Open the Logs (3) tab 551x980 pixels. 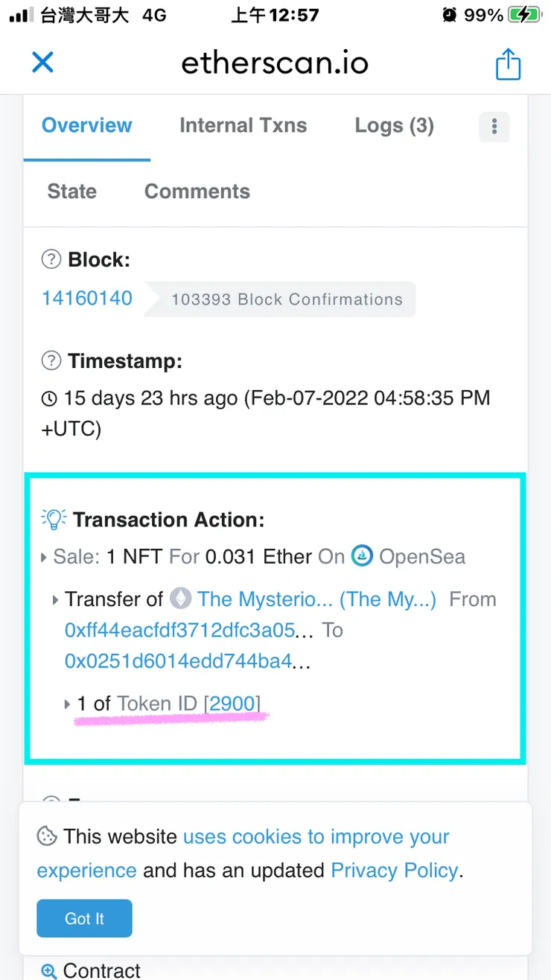394,125
